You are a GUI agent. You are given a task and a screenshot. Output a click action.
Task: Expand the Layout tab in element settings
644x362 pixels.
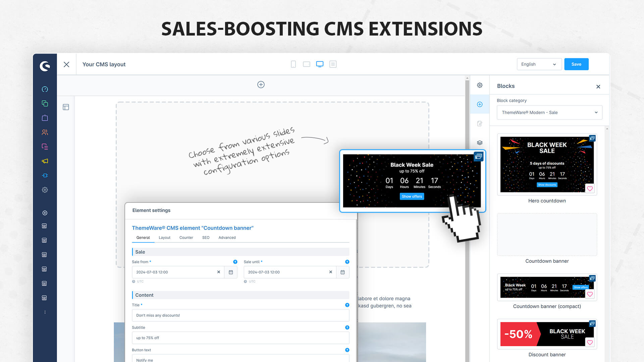point(164,237)
